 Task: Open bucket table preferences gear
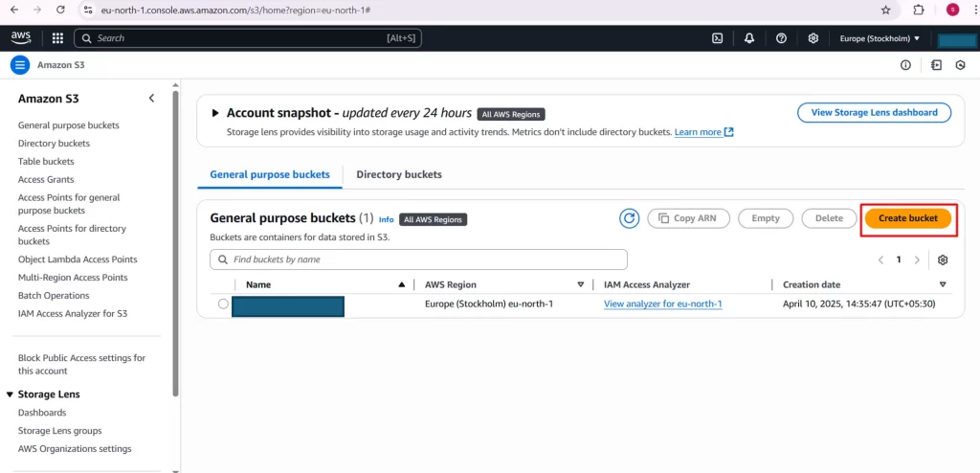[x=943, y=259]
